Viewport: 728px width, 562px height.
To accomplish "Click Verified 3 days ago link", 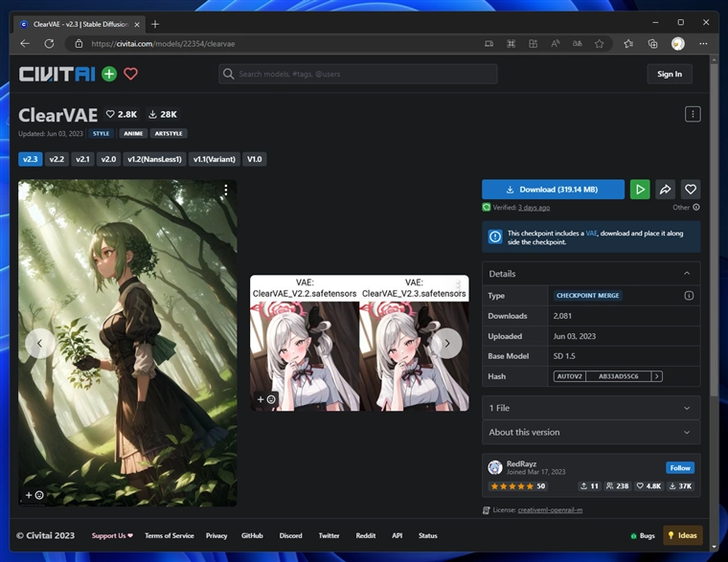I will coord(534,208).
